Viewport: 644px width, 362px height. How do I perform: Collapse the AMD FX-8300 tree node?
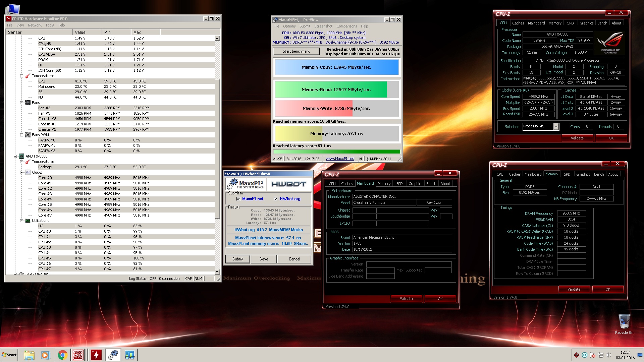tap(15, 156)
